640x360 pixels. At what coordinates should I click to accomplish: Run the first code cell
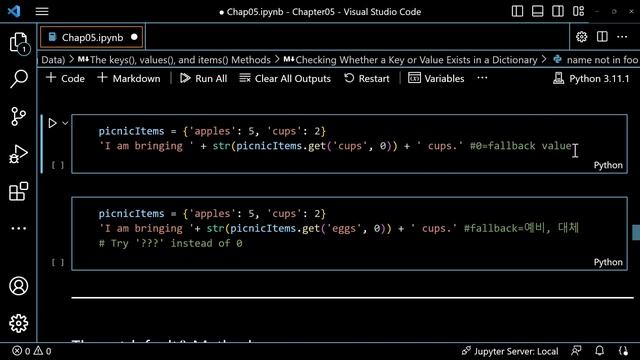[52, 123]
